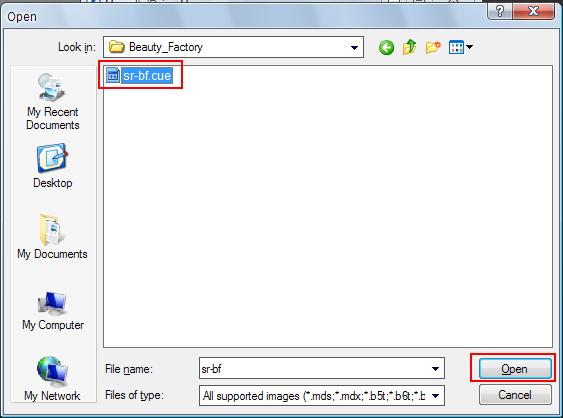The image size is (563, 418).
Task: Go up one folder level
Action: pos(409,47)
